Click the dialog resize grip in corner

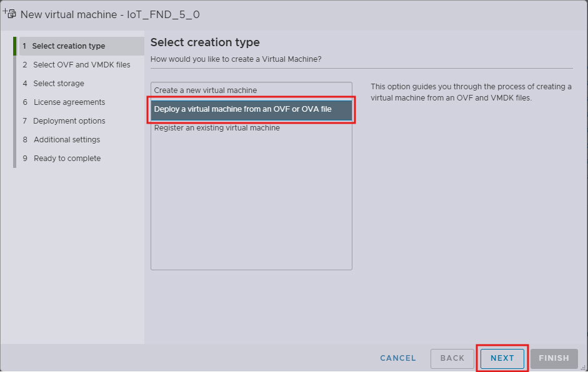click(584, 368)
